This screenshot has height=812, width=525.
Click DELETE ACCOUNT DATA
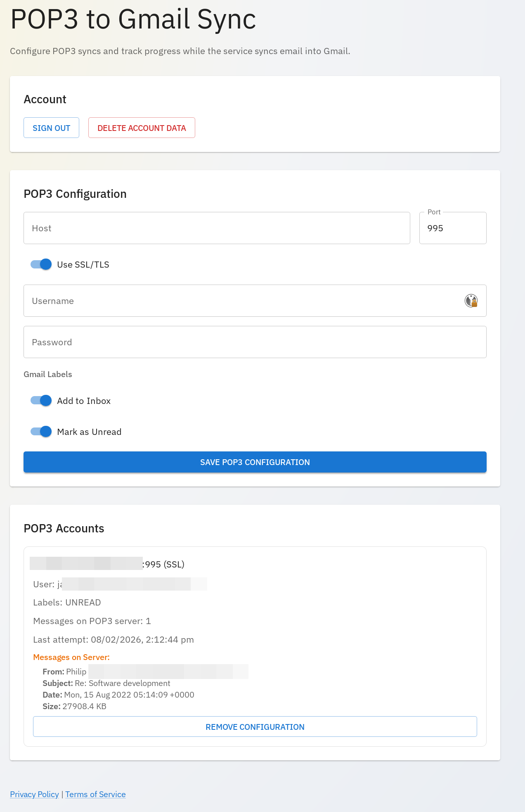click(142, 128)
